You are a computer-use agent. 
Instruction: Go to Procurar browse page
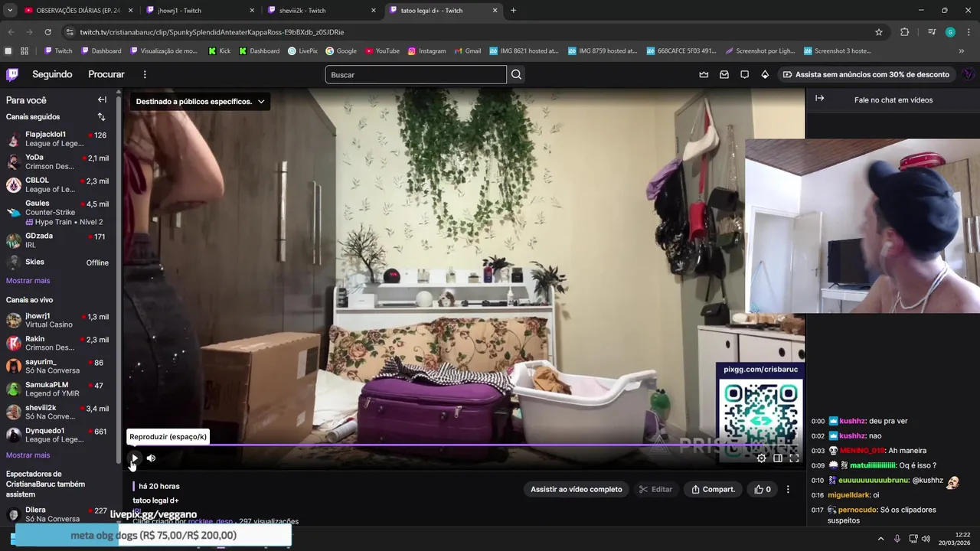tap(106, 74)
